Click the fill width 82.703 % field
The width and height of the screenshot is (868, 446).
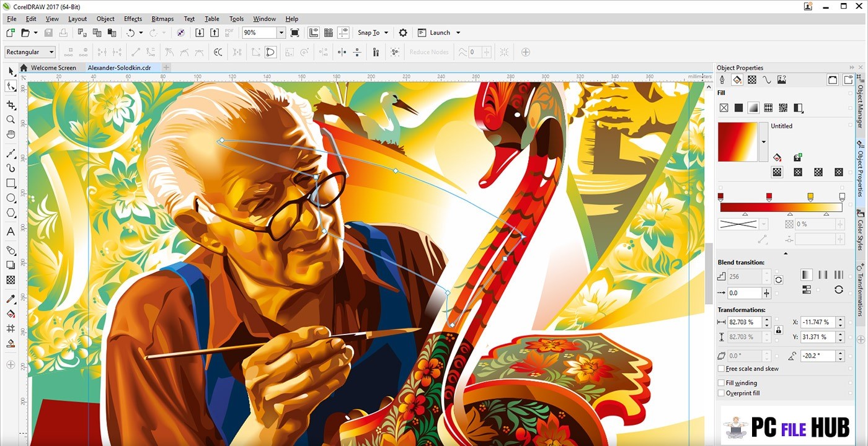tap(745, 322)
